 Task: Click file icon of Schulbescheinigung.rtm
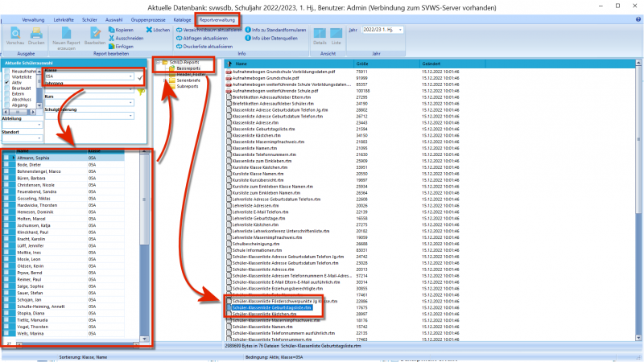(229, 244)
